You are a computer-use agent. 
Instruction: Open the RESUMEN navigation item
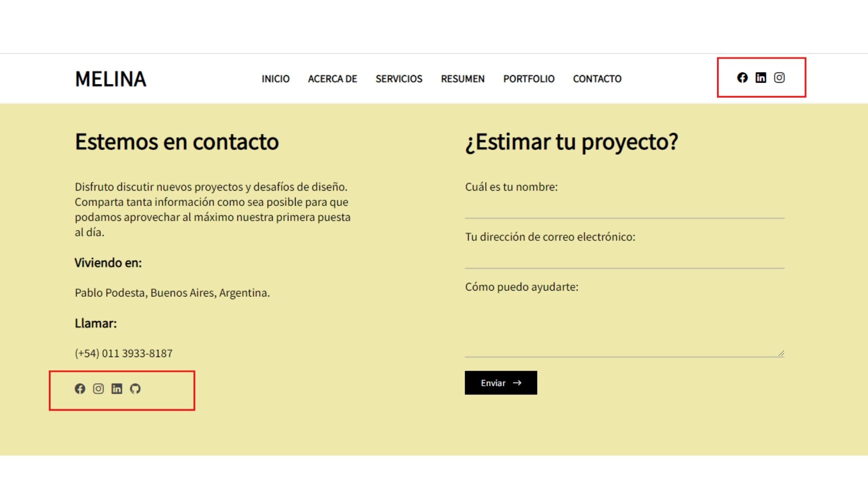[462, 79]
